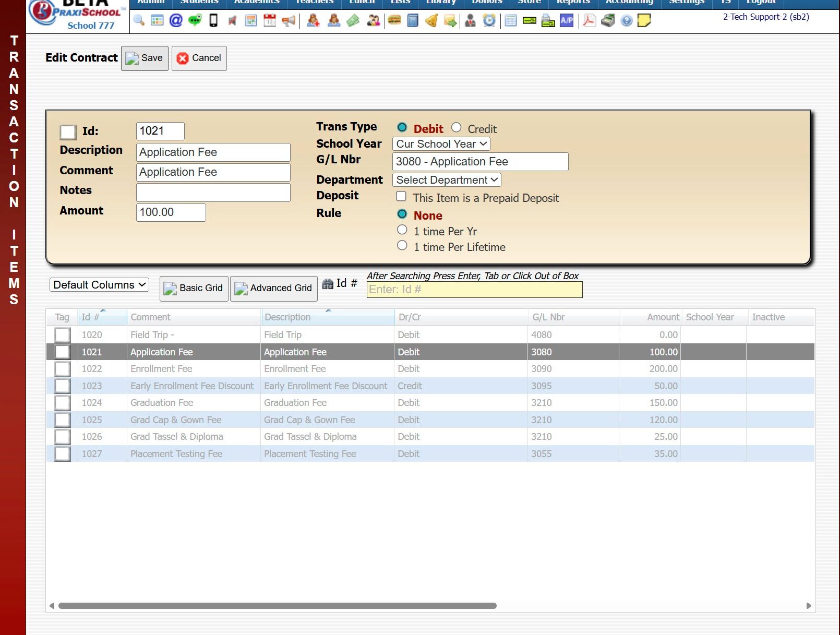Screen dimensions: 840x635
Task: Click the red PDF document icon
Action: point(590,21)
